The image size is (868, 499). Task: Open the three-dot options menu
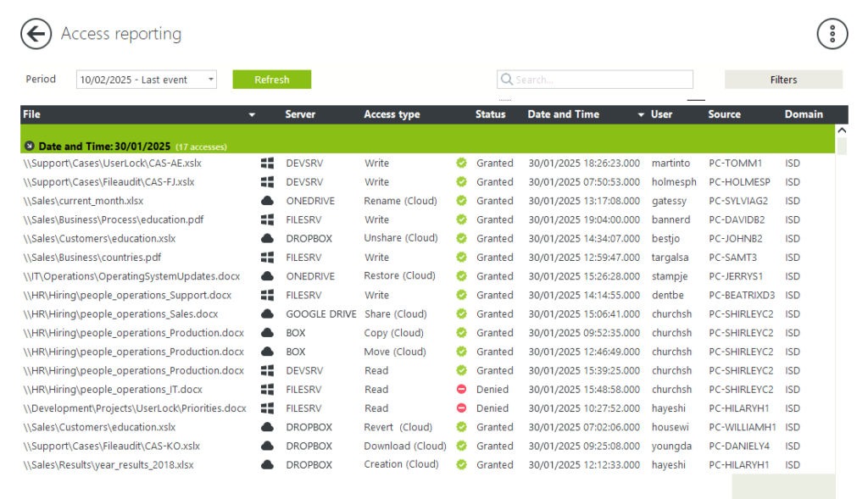tap(832, 34)
